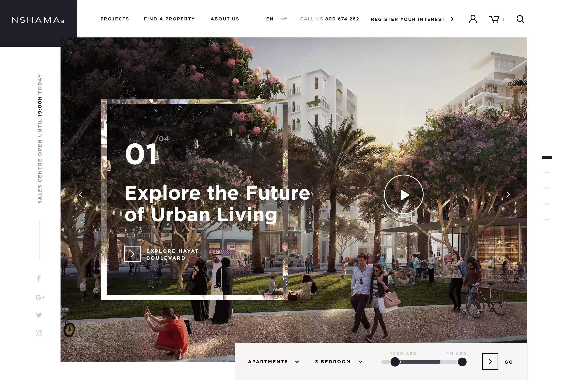Select EN language option
Image resolution: width=588 pixels, height=380 pixels.
pyautogui.click(x=270, y=19)
